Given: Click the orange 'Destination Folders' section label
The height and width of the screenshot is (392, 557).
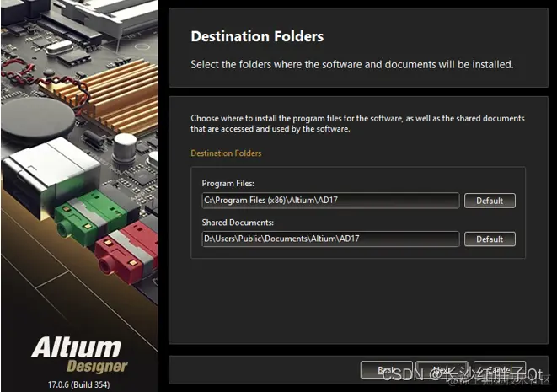Looking at the screenshot, I should [x=226, y=153].
